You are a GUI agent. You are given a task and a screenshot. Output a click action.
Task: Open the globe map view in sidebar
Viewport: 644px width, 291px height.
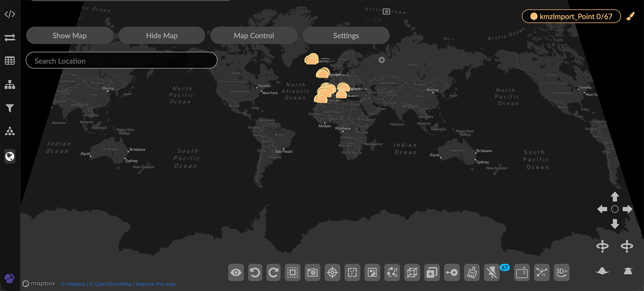pyautogui.click(x=10, y=156)
